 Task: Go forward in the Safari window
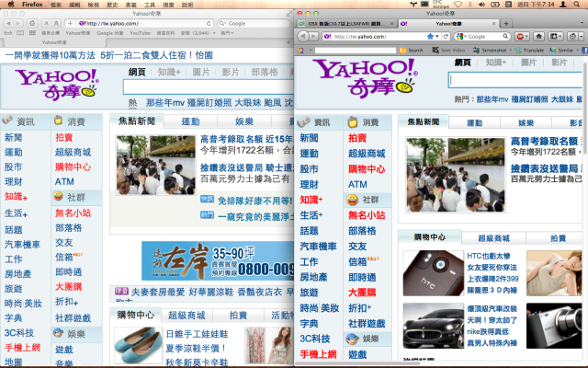pos(17,23)
